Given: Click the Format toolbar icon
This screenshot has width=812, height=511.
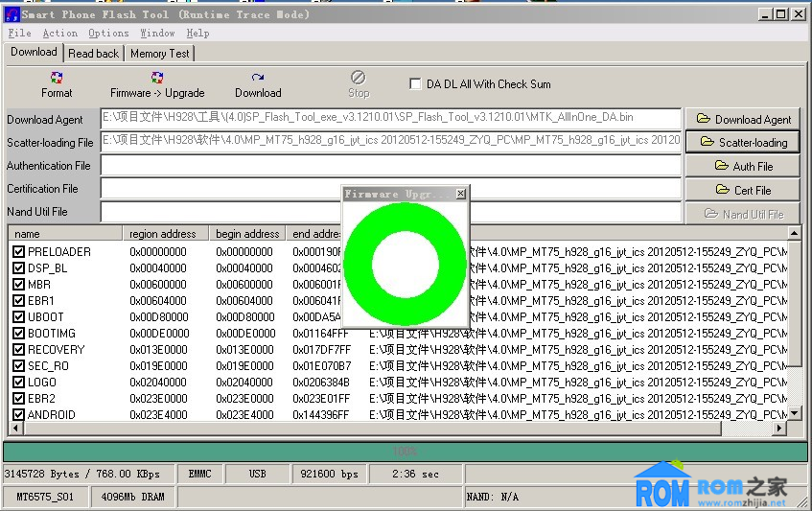Looking at the screenshot, I should click(x=57, y=84).
